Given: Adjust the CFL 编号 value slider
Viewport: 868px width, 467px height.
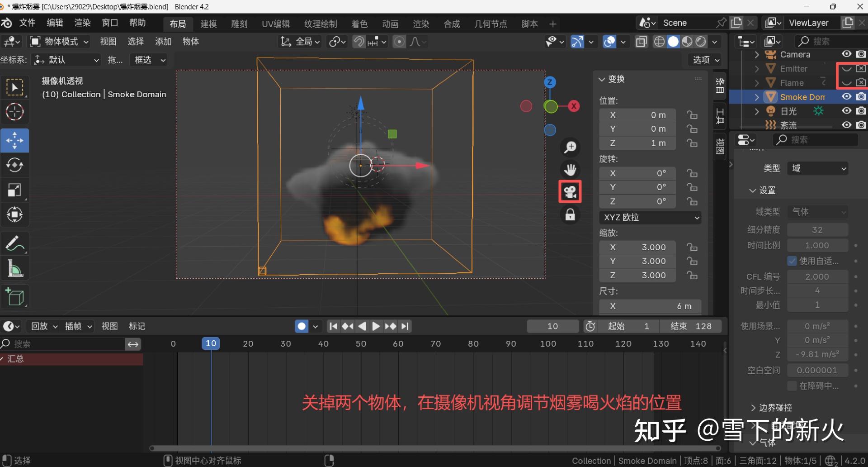Looking at the screenshot, I should [817, 276].
